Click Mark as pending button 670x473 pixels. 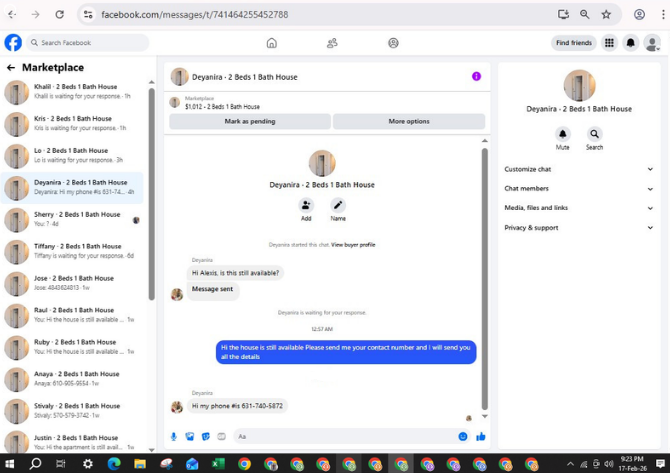[x=250, y=121]
